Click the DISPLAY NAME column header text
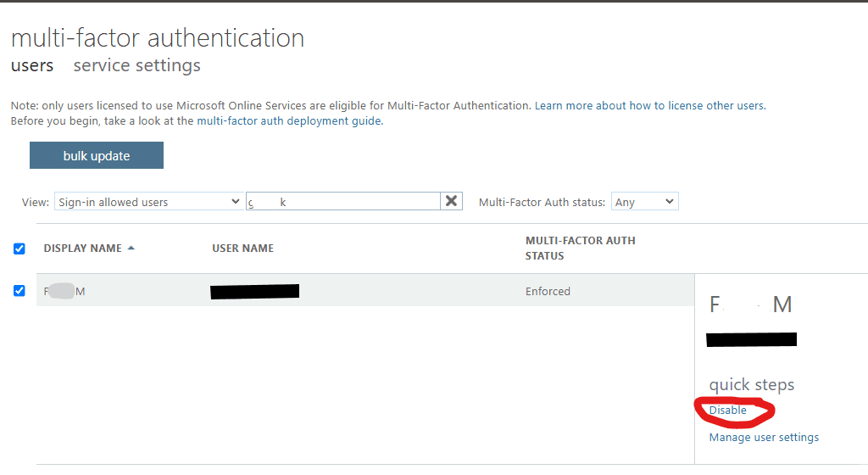 (x=82, y=249)
